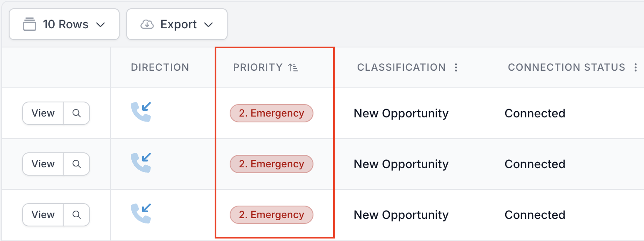Click the inbound call icon in third row
This screenshot has height=241, width=644.
[x=141, y=214]
